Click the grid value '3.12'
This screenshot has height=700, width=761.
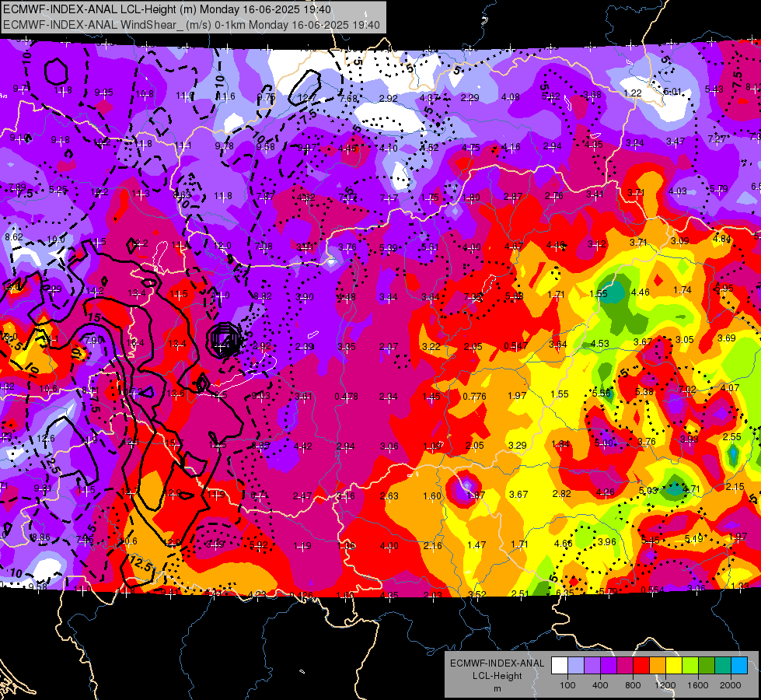click(x=596, y=244)
